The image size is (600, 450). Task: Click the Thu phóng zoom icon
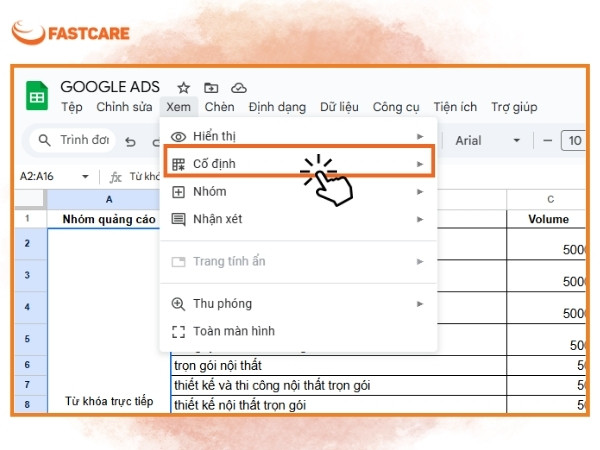[x=178, y=304]
